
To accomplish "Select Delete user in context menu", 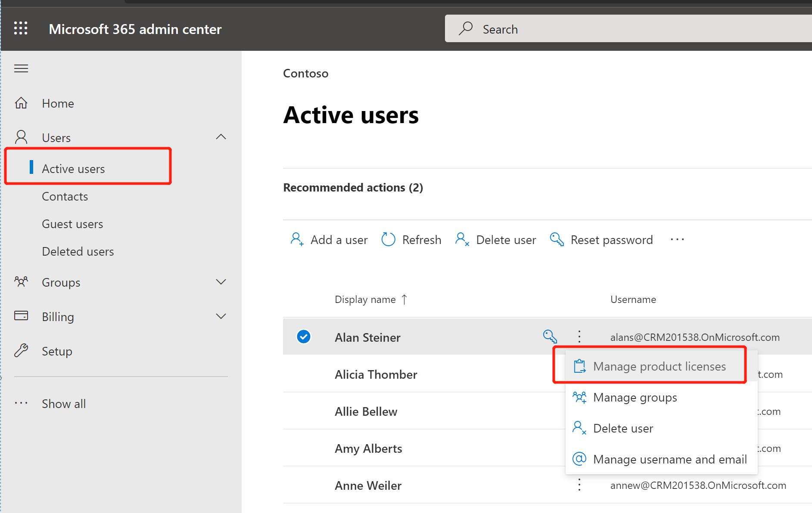I will click(x=661, y=428).
